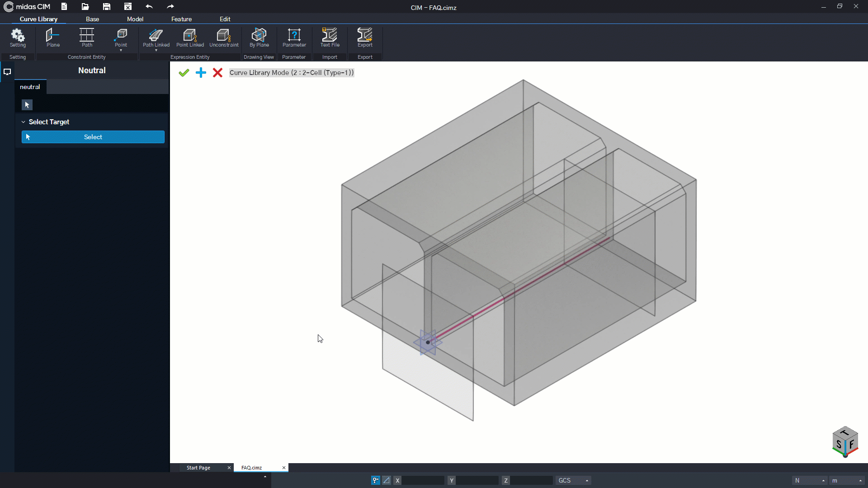Expand the Point tool dropdown arrow

pyautogui.click(x=121, y=50)
